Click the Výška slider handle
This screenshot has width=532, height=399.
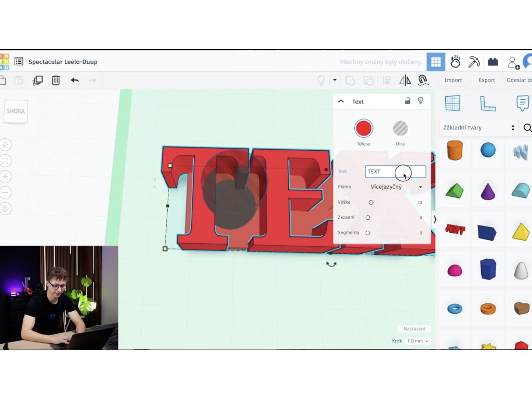coord(371,202)
